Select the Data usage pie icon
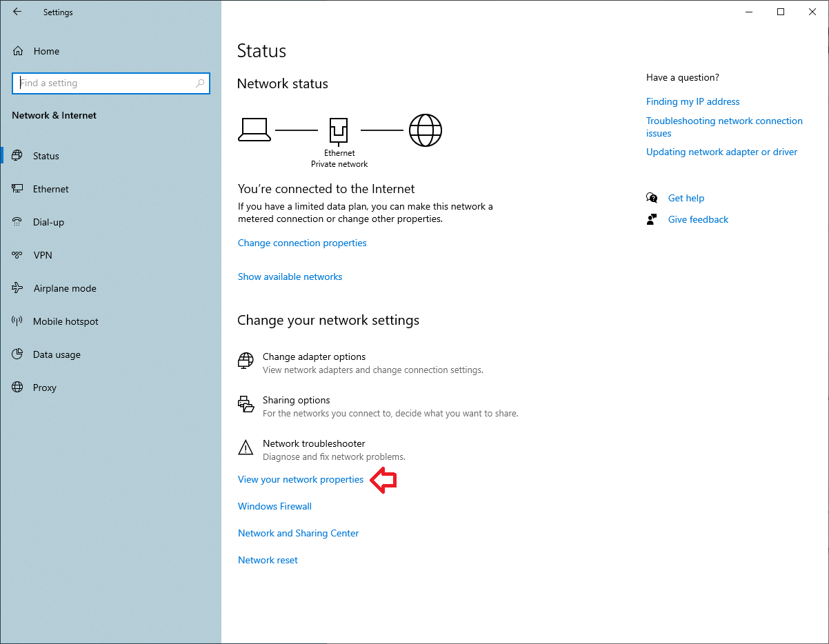Image resolution: width=829 pixels, height=644 pixels. point(18,354)
